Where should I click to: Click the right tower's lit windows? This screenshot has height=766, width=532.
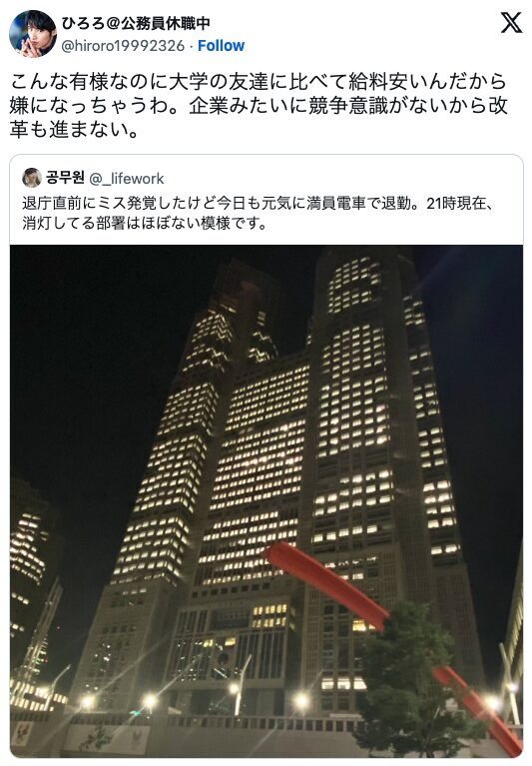coord(356,390)
